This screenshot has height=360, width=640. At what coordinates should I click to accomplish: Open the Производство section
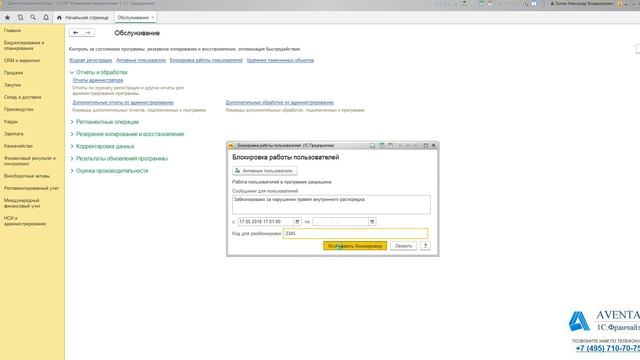point(19,109)
